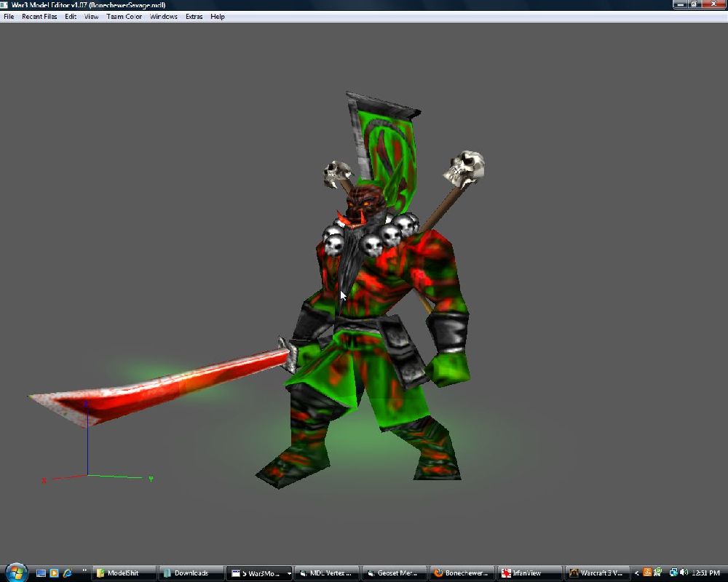Expand the quick launch overflow chevron
The width and height of the screenshot is (728, 582).
[x=84, y=570]
